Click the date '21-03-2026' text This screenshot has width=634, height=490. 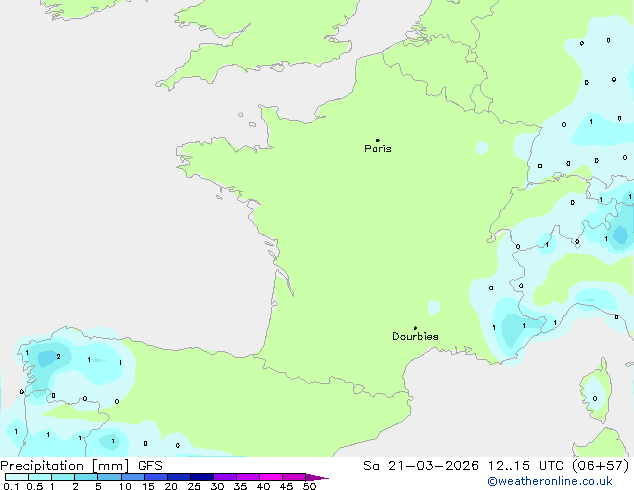tap(433, 466)
